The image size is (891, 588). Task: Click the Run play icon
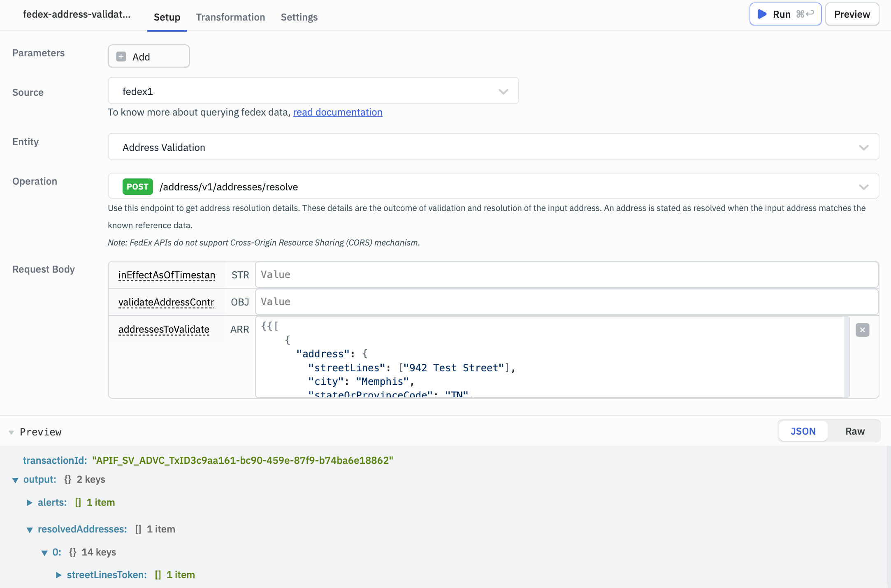(762, 14)
